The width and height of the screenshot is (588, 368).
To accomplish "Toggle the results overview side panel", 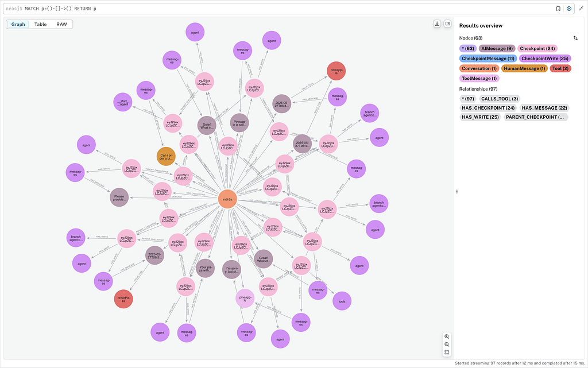I will pos(447,24).
